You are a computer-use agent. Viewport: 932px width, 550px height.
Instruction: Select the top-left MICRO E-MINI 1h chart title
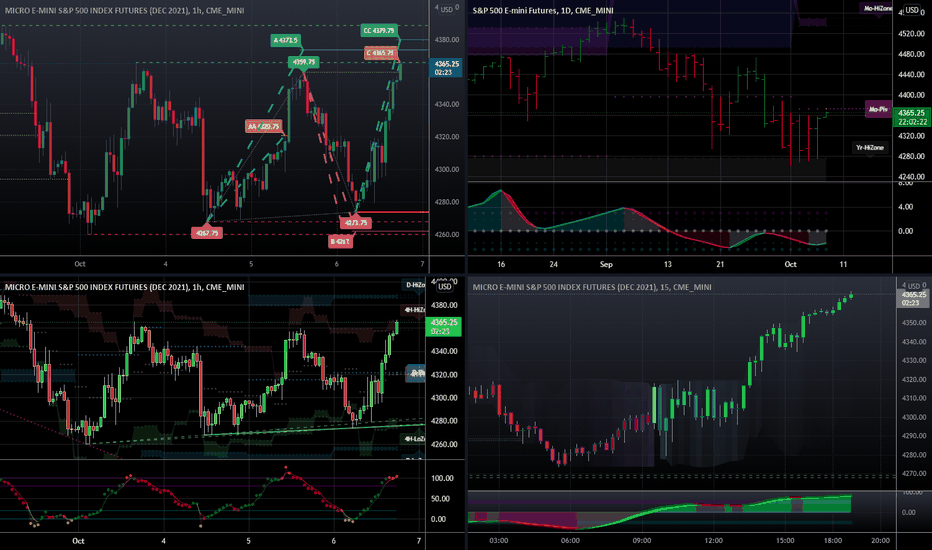(124, 10)
